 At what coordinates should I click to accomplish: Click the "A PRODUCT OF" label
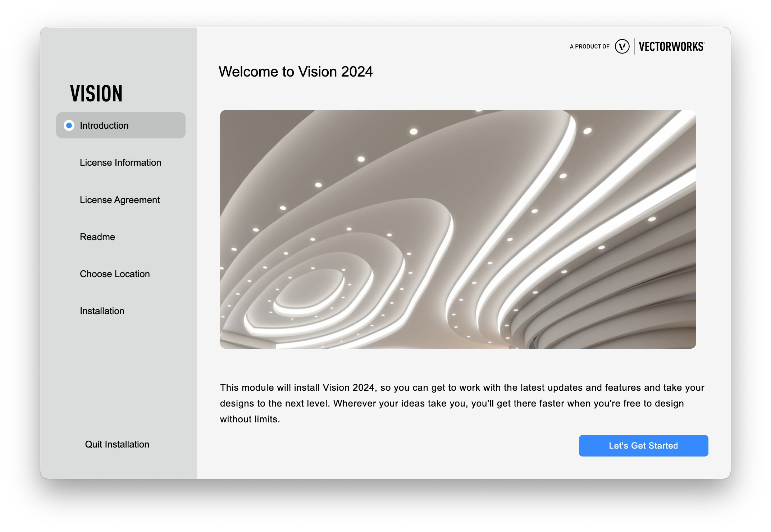click(x=589, y=46)
